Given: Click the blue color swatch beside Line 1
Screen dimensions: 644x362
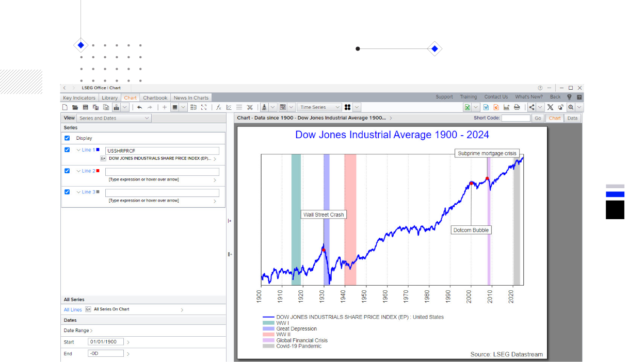Looking at the screenshot, I should [98, 150].
